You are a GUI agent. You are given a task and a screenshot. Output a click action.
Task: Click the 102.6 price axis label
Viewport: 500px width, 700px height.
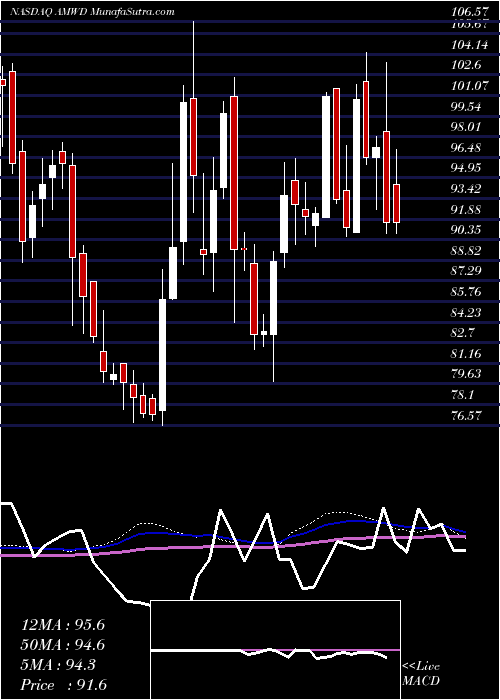(467, 65)
